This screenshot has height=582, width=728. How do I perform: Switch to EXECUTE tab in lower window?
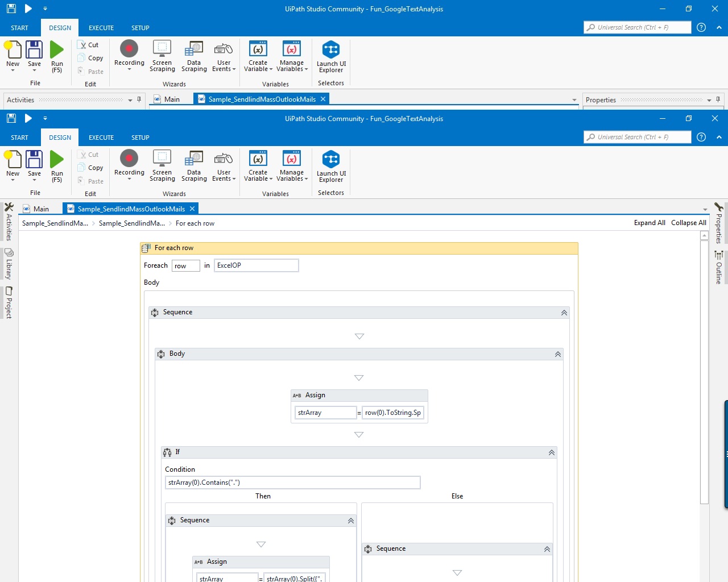101,138
